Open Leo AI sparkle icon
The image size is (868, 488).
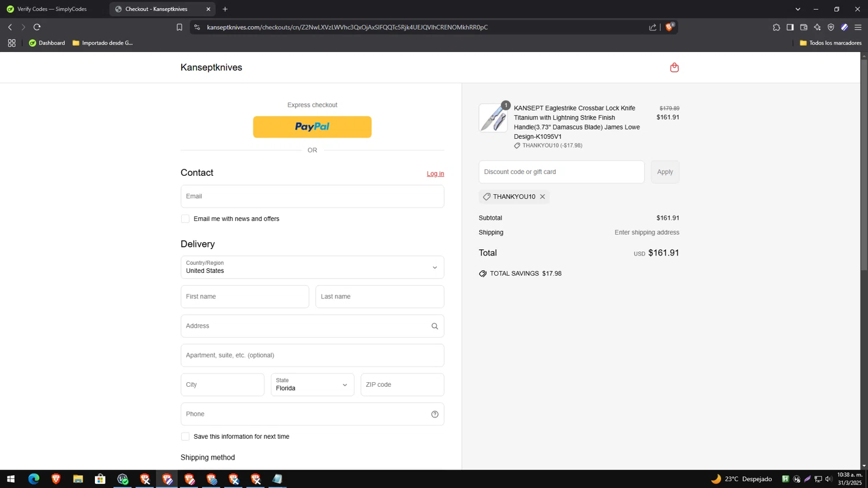[x=817, y=27]
